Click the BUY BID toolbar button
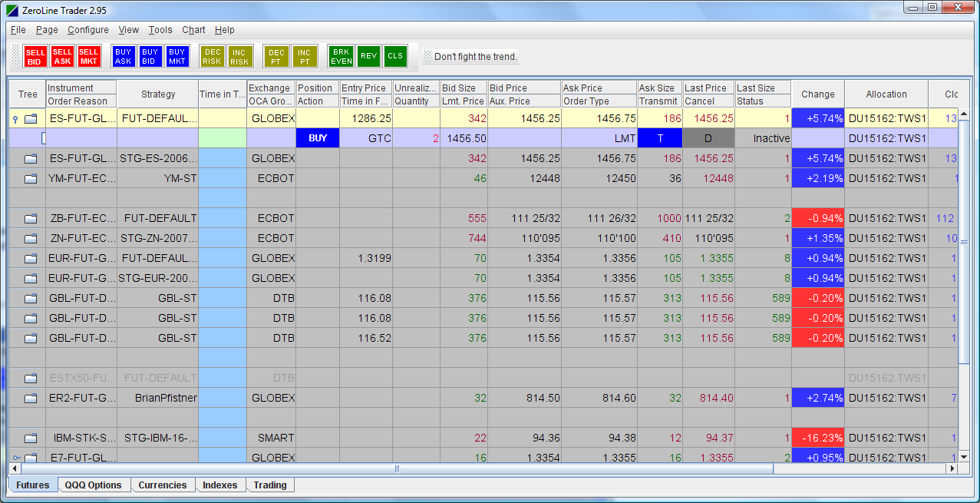 150,56
